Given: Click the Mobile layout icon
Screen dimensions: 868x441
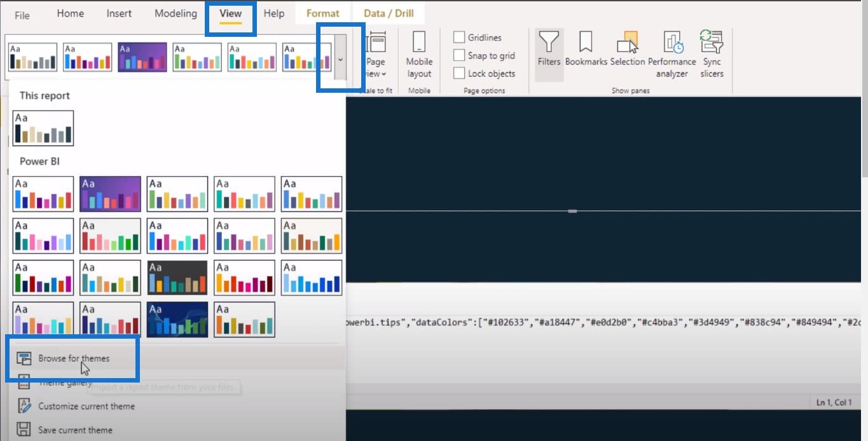Looking at the screenshot, I should pos(419,55).
